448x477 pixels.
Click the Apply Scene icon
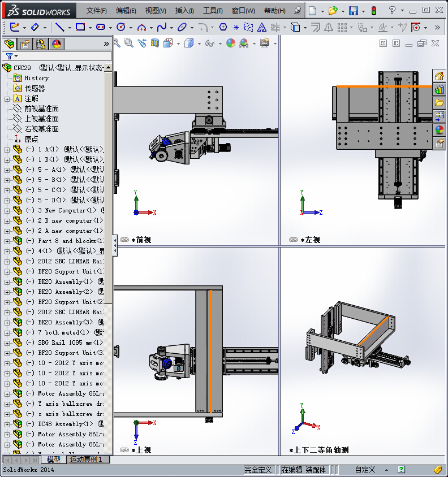[x=244, y=43]
